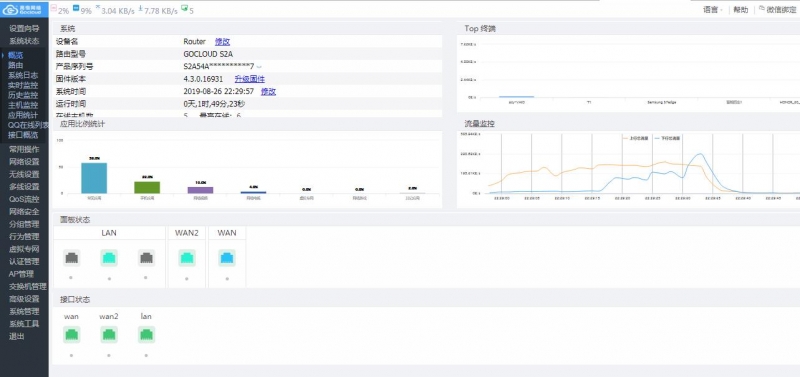Click the online hosts icon showing 5
The width and height of the screenshot is (800, 377).
[184, 8]
